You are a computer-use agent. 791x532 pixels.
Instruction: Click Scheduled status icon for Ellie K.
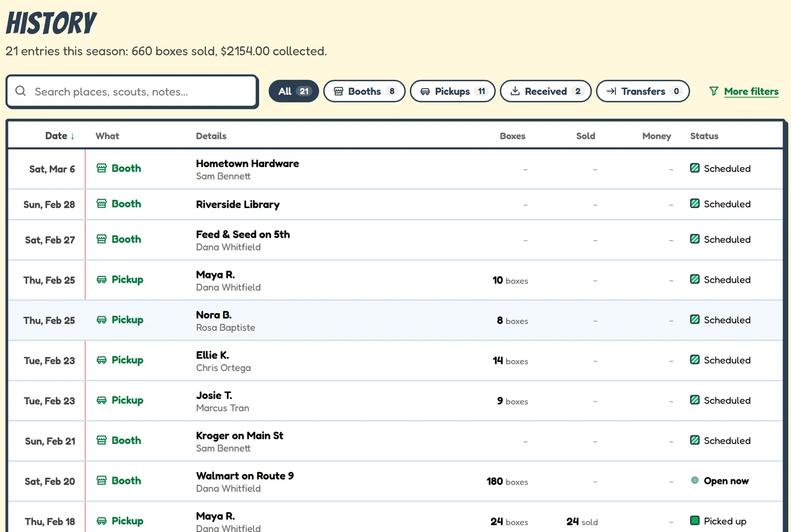pos(695,360)
